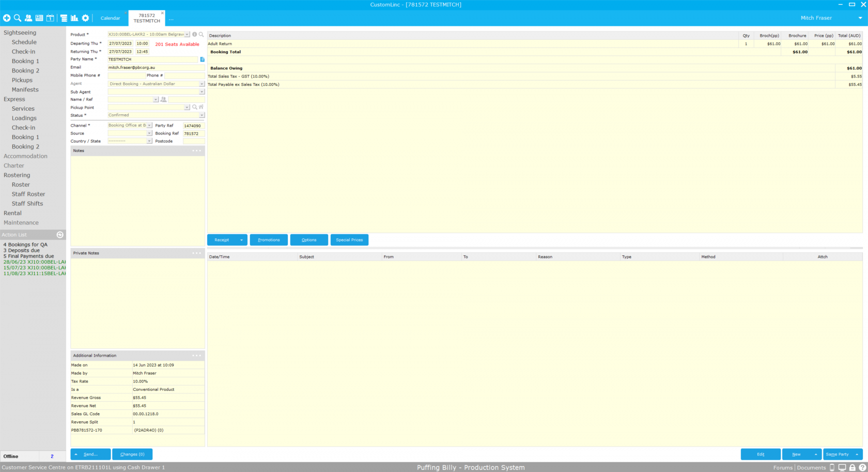Click the Pickup Point home icon
The width and height of the screenshot is (868, 472).
pos(201,108)
